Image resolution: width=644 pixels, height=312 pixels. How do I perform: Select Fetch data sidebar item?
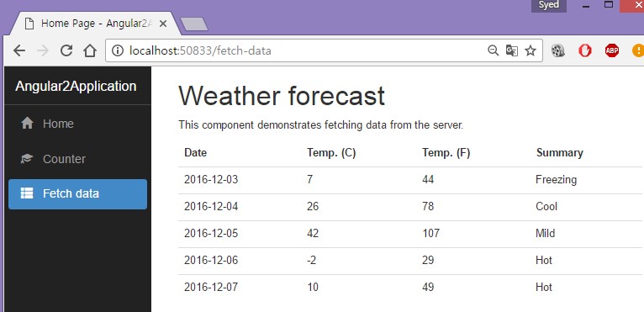click(77, 193)
